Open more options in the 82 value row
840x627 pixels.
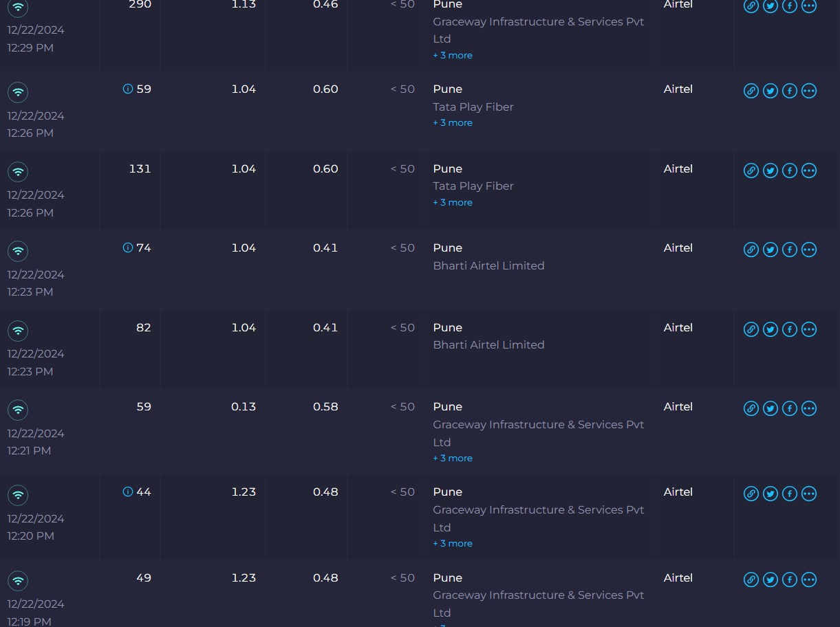pos(809,329)
